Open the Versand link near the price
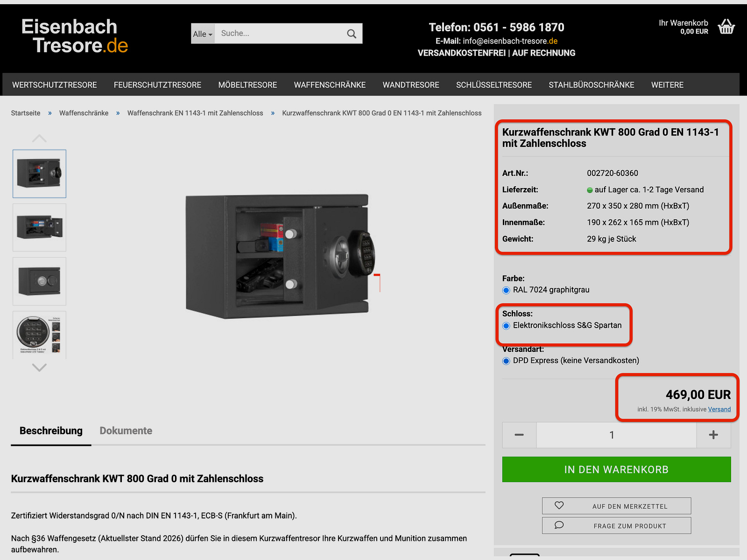 tap(719, 409)
